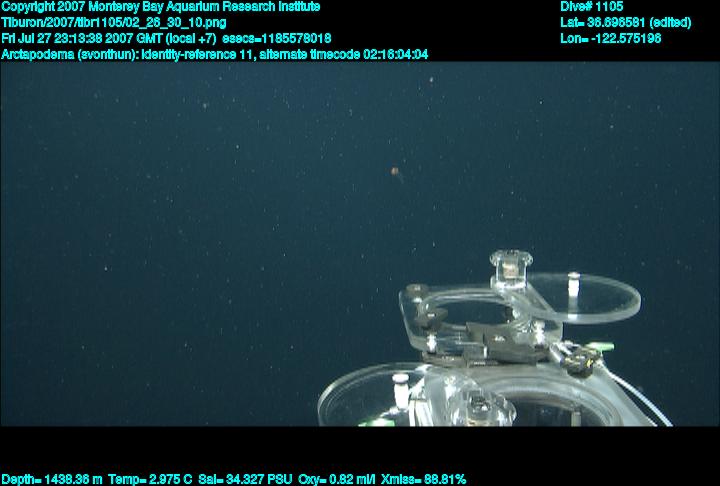Click the "Copyright 2007 Monterey Bay Aquarium Research Institute" text
This screenshot has height=486, width=720.
(161, 7)
